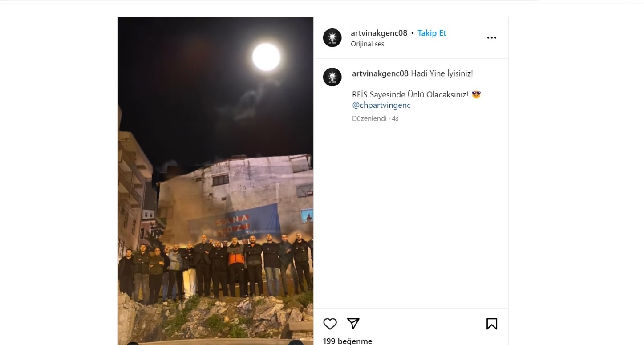
Task: Open the @chpartvingenc mention
Action: 381,106
